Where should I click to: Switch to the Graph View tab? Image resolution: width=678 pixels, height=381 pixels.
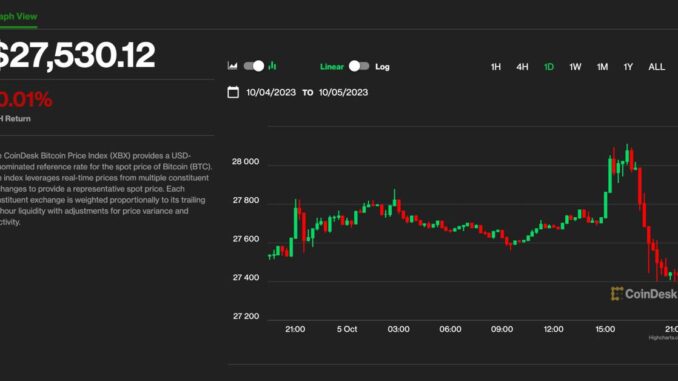click(x=19, y=16)
